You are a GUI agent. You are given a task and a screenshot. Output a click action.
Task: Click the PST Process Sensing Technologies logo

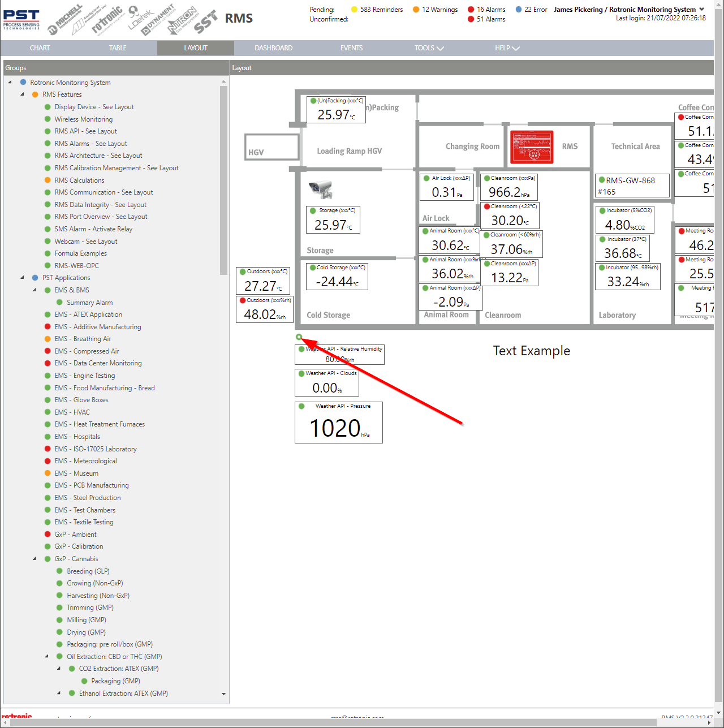pyautogui.click(x=21, y=18)
